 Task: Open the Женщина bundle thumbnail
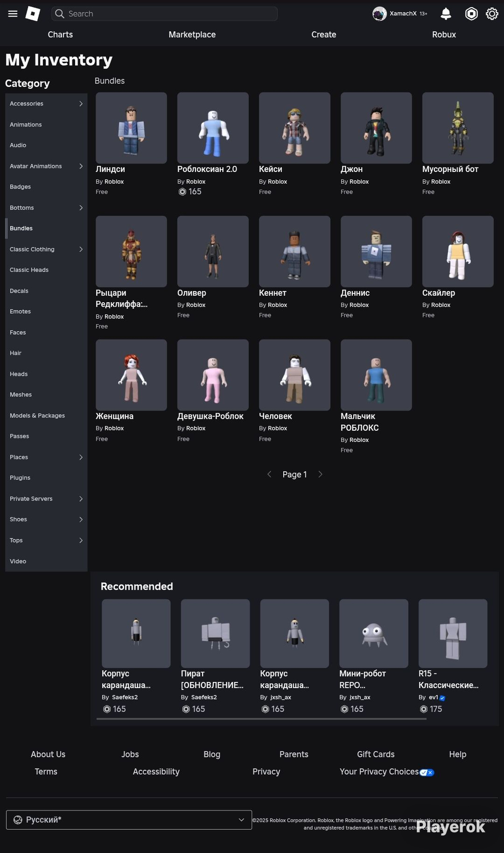coord(131,375)
